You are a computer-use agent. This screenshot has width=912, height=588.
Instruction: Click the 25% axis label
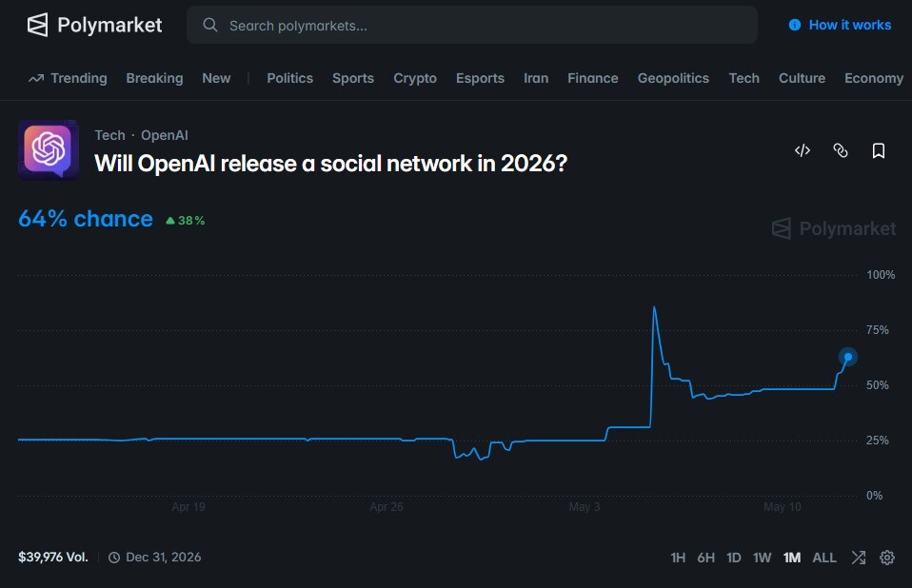877,441
